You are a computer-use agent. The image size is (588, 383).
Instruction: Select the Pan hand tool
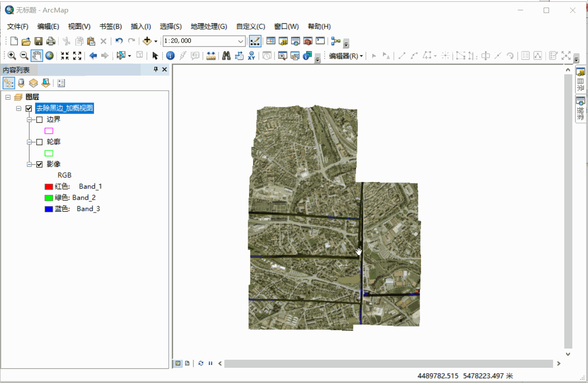pyautogui.click(x=37, y=55)
